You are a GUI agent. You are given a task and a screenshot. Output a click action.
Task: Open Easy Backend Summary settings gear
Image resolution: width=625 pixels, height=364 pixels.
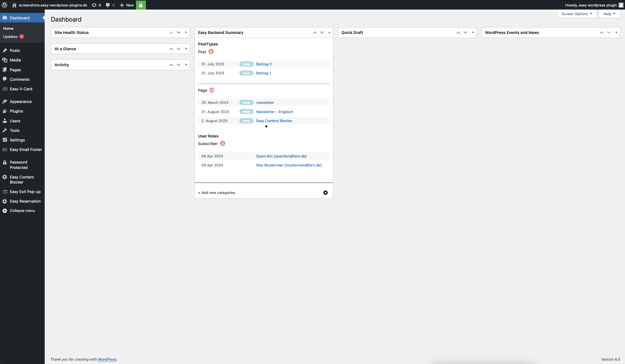click(325, 193)
